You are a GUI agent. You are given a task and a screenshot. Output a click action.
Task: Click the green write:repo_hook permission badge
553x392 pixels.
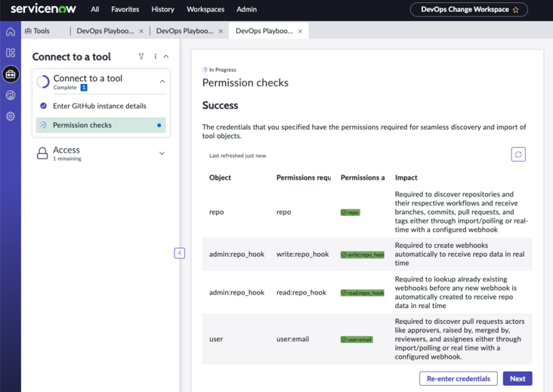[362, 255]
